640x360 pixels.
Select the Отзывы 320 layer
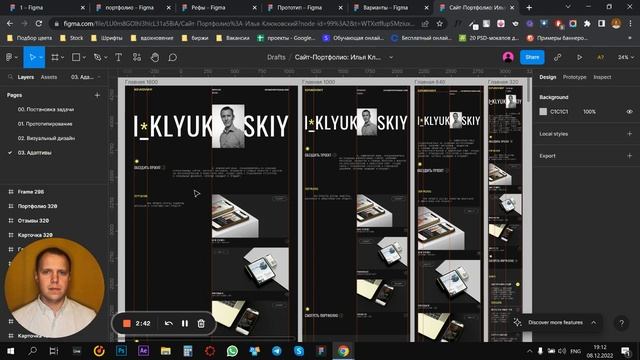(x=33, y=220)
